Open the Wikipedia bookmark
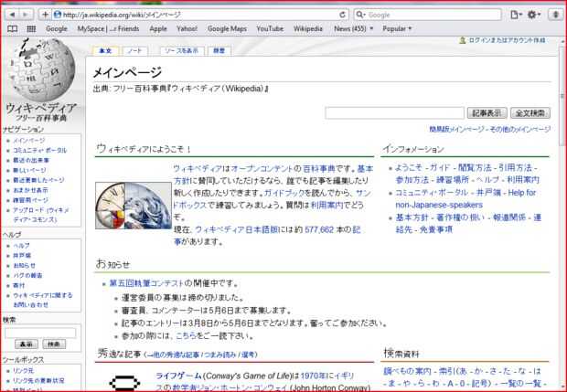567x392 pixels. click(307, 28)
